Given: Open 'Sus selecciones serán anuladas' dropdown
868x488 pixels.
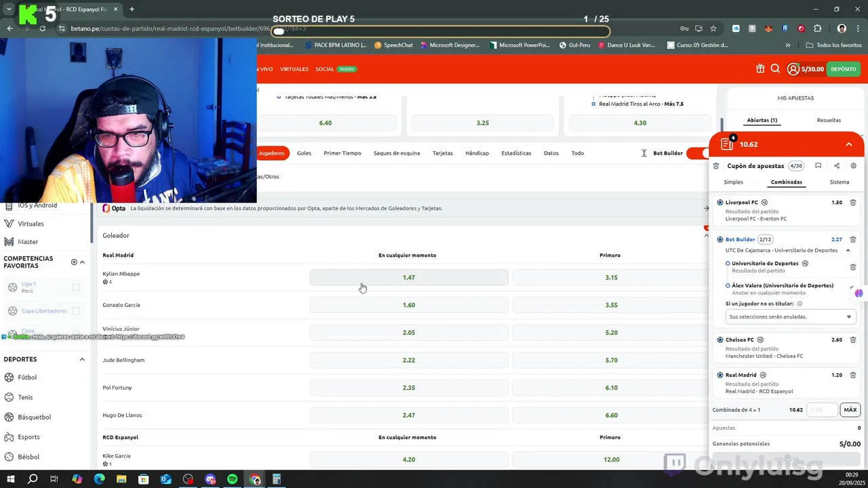Looking at the screenshot, I should (789, 317).
